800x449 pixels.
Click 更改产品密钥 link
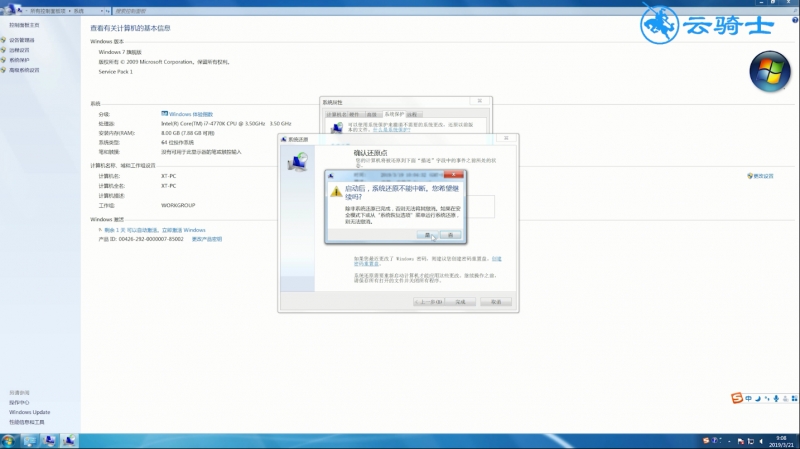(207, 239)
